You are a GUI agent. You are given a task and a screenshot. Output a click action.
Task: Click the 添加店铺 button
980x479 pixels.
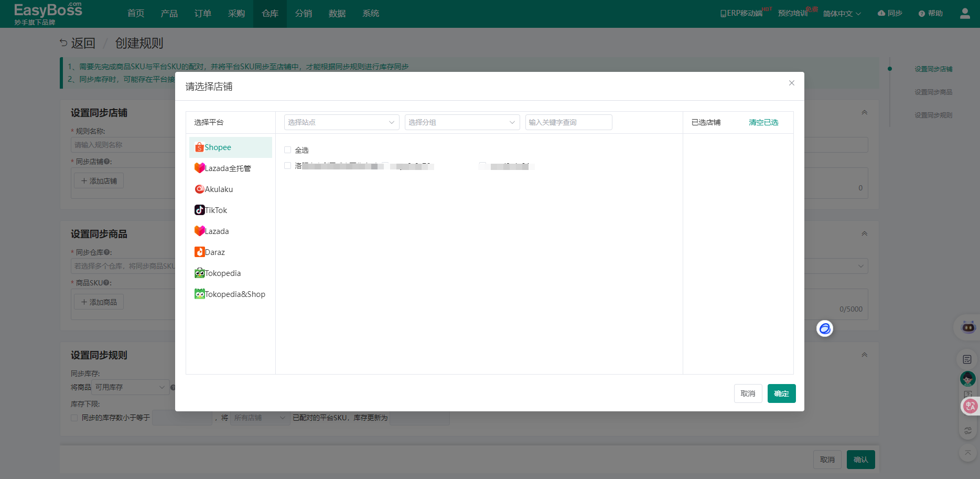coord(99,181)
